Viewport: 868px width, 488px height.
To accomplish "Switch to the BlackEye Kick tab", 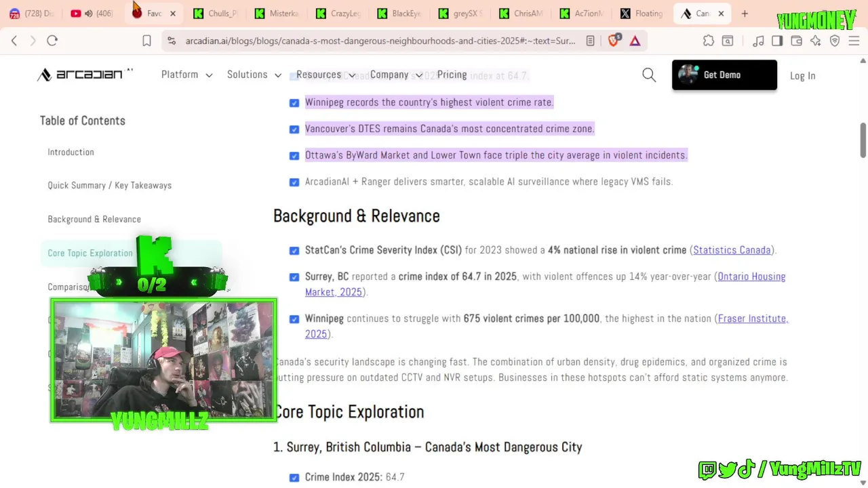I will tap(399, 14).
